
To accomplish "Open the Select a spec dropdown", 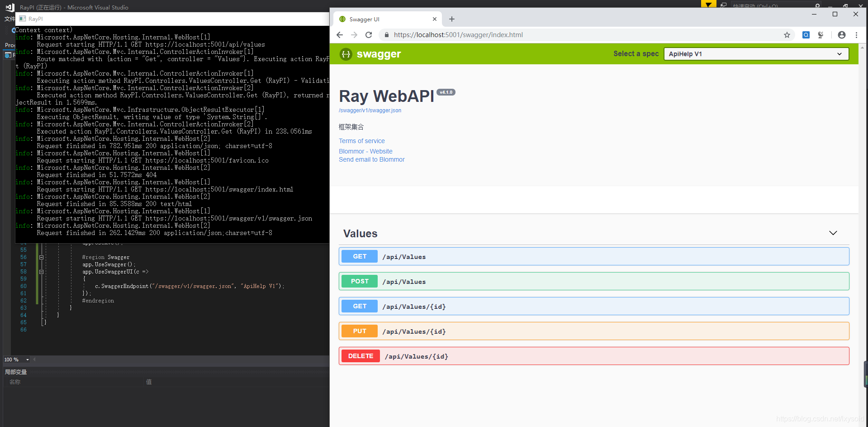I will (756, 54).
